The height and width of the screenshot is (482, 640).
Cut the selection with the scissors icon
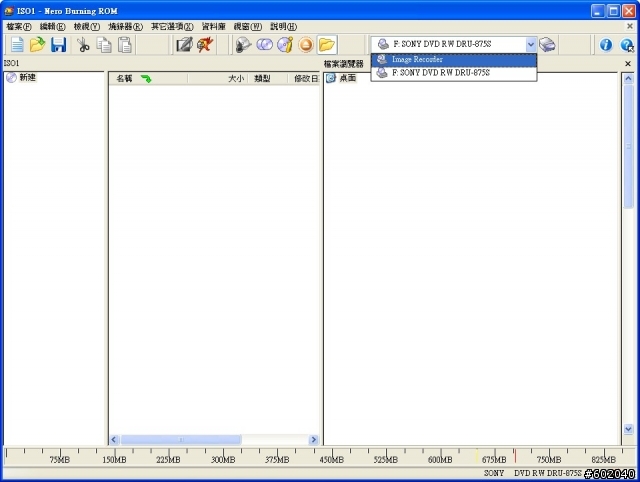click(83, 44)
